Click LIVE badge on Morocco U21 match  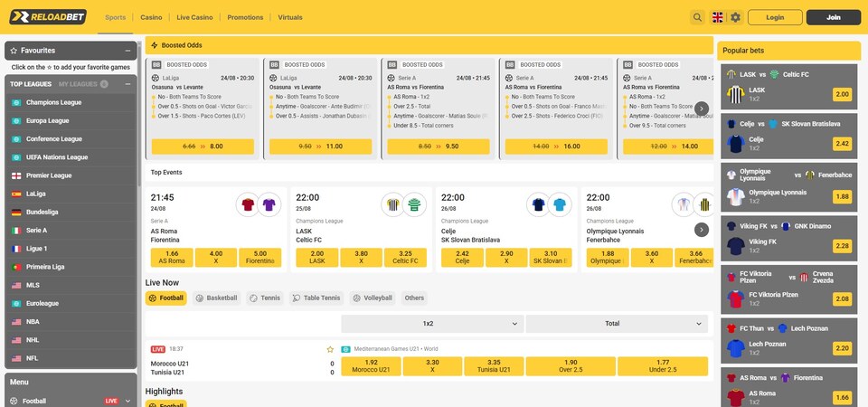158,349
